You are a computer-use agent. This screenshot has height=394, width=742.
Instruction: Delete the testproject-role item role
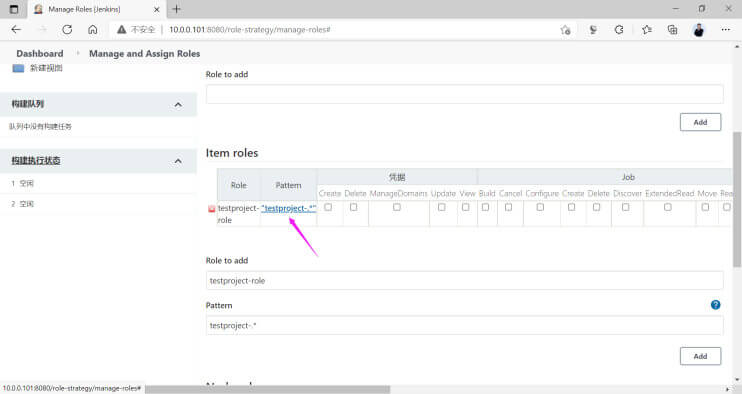click(x=212, y=209)
